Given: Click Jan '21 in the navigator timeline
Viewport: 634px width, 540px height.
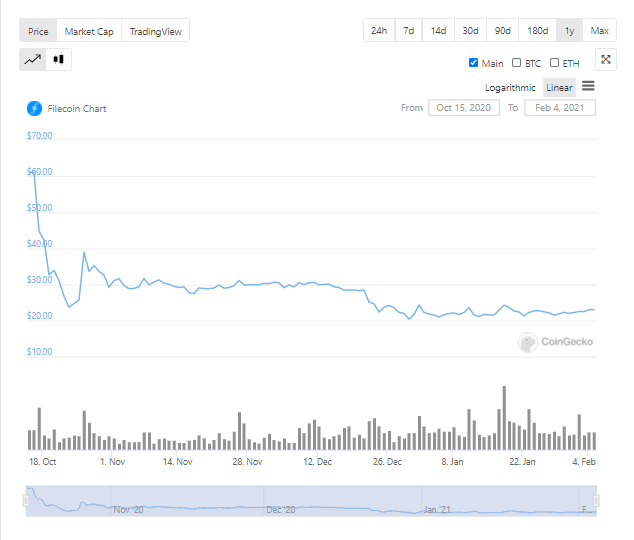Looking at the screenshot, I should [437, 510].
